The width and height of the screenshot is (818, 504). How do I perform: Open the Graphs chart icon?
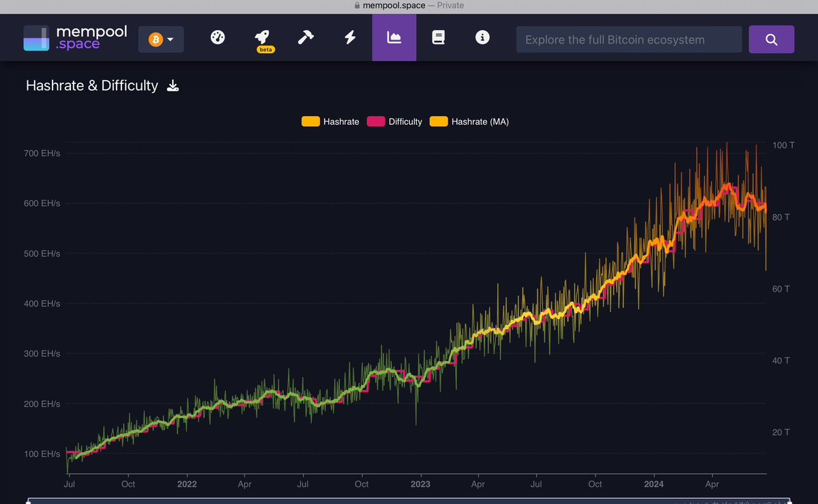[394, 38]
